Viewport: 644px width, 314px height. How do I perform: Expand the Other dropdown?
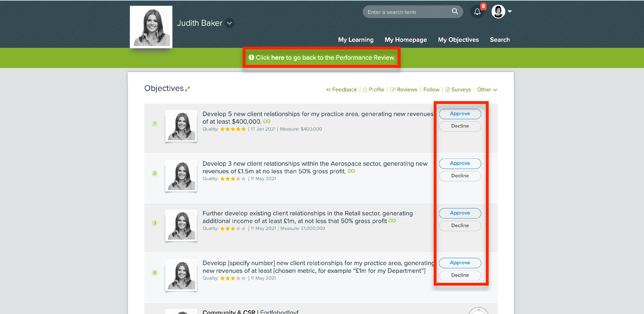click(x=487, y=90)
